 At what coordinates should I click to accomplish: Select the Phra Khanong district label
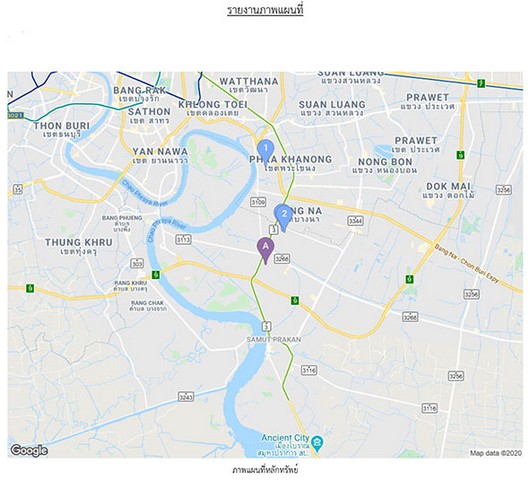[x=290, y=159]
